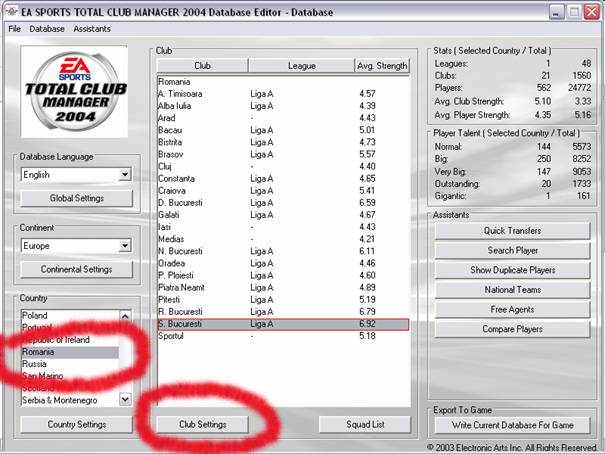Click the EA Sports Total Club Manager logo
Viewport: 605px width, 454px height.
coord(77,92)
